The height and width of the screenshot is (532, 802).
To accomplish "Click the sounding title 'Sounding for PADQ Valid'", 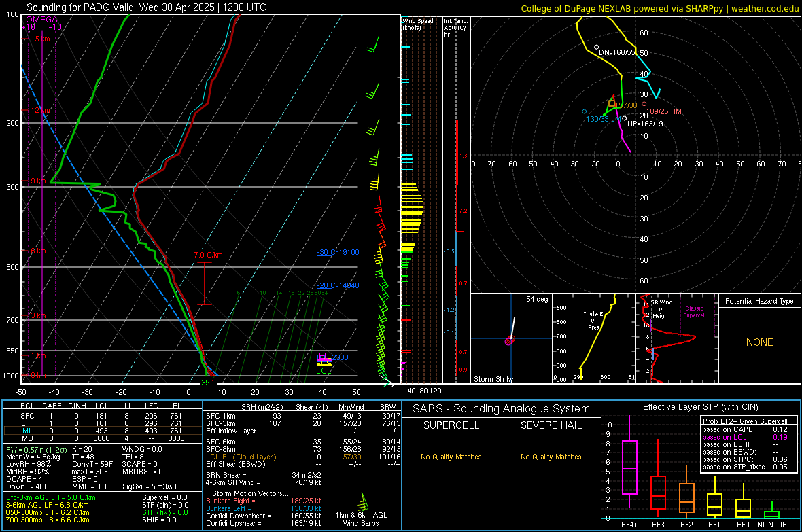I will [x=83, y=7].
